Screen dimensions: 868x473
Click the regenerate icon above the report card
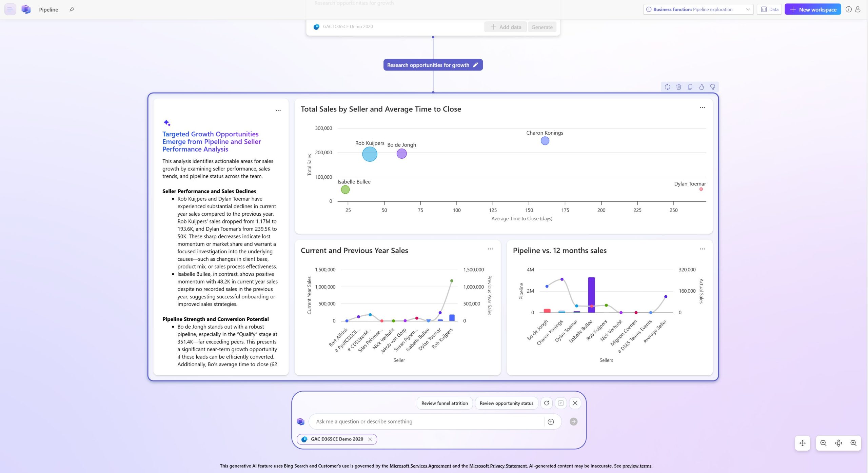667,87
